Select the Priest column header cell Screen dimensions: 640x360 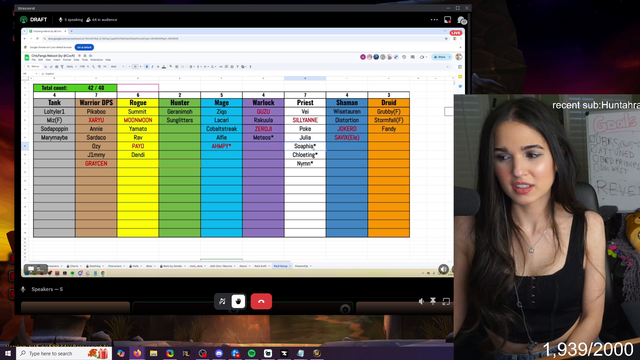coord(305,103)
